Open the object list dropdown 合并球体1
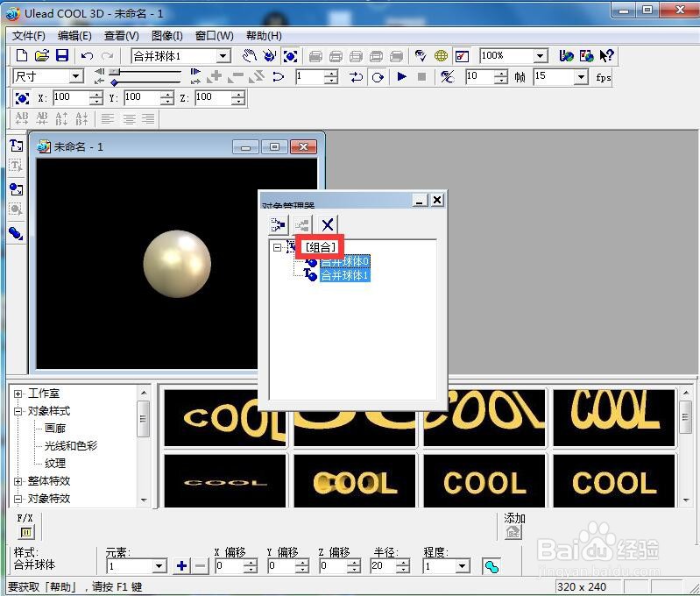Viewport: 700px width, 596px height. coord(223,56)
